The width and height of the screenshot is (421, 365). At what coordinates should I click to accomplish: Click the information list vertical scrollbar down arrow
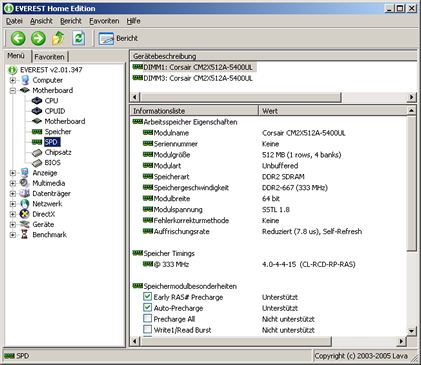click(412, 331)
